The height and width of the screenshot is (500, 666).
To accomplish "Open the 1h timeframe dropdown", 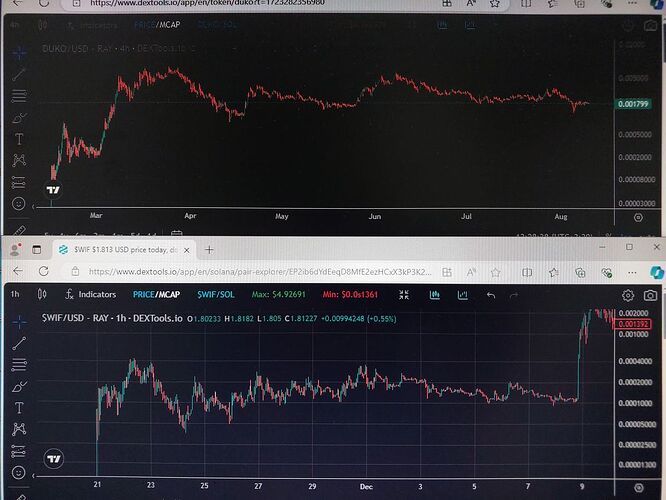I will tap(15, 294).
